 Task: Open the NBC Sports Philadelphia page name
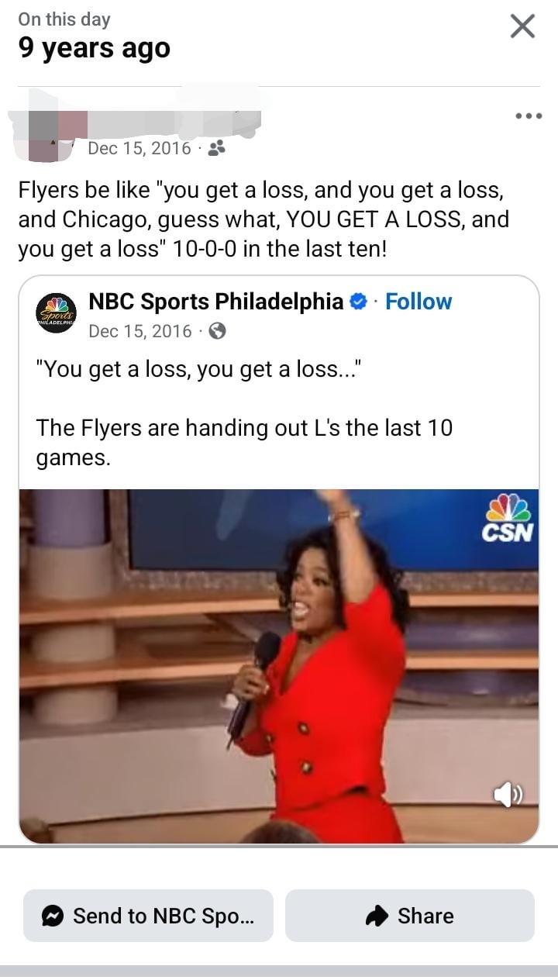(216, 302)
